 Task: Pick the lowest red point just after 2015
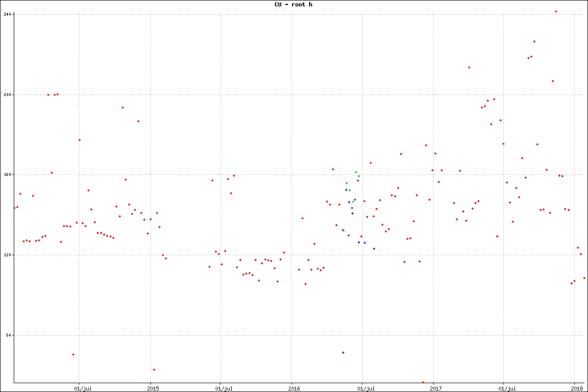coord(154,369)
